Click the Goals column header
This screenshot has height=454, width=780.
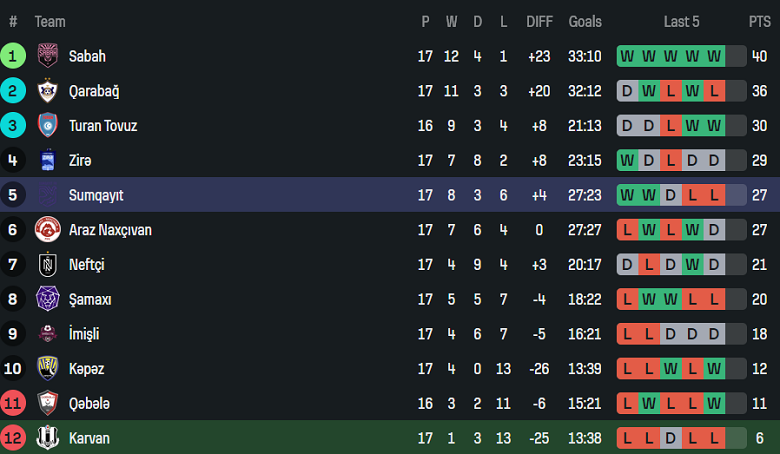(x=585, y=22)
